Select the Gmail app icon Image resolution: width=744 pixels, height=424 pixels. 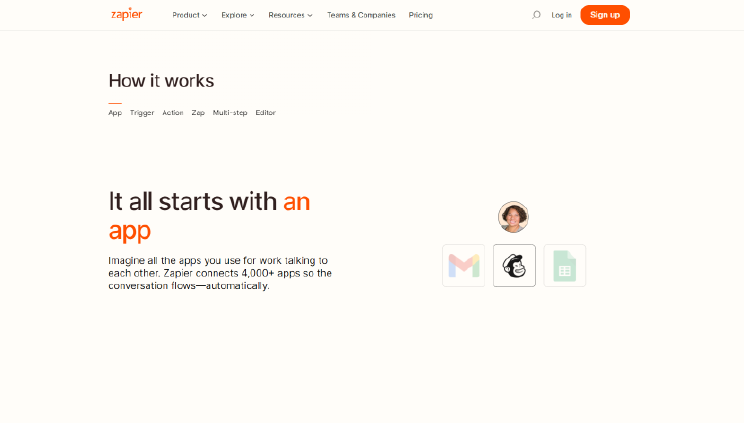(464, 266)
